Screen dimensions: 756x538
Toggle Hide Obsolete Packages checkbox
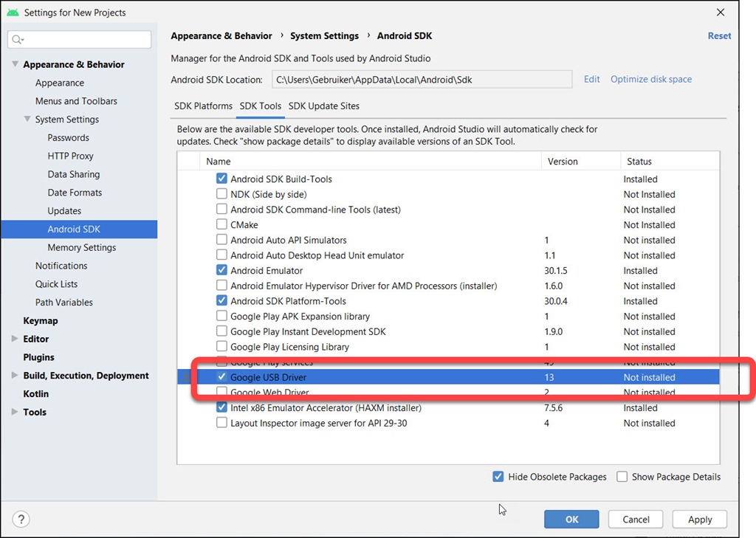pyautogui.click(x=498, y=477)
